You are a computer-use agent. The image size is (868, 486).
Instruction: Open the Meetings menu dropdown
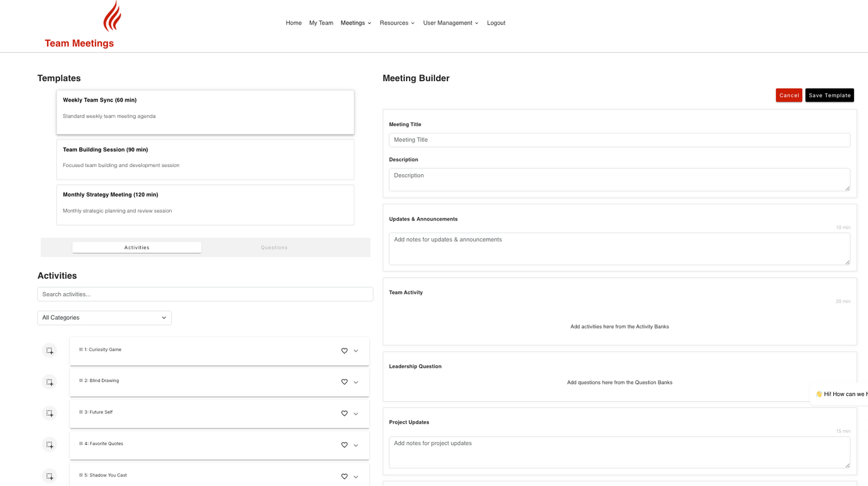point(356,23)
